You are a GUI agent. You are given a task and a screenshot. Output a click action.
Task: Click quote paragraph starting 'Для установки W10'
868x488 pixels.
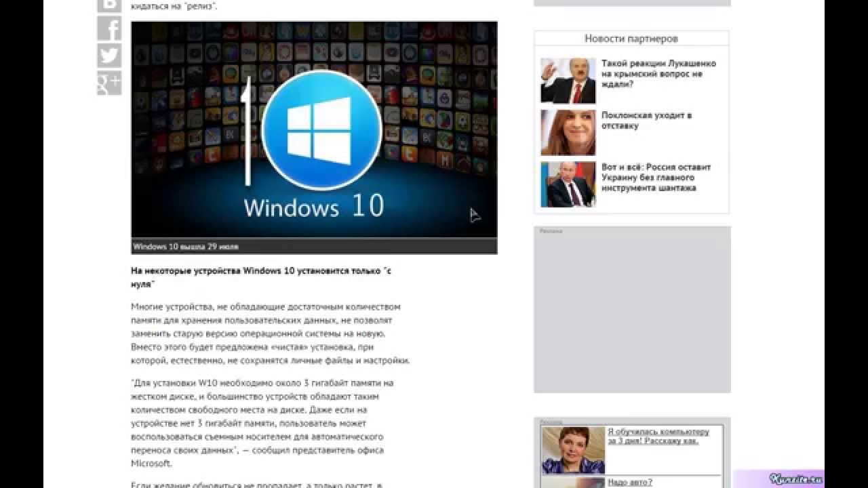[x=262, y=424]
